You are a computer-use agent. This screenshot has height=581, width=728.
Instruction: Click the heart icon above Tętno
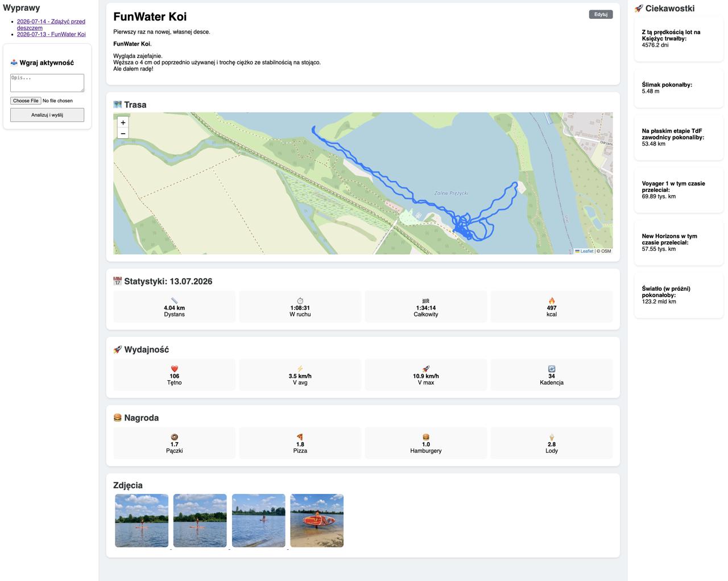click(x=175, y=369)
